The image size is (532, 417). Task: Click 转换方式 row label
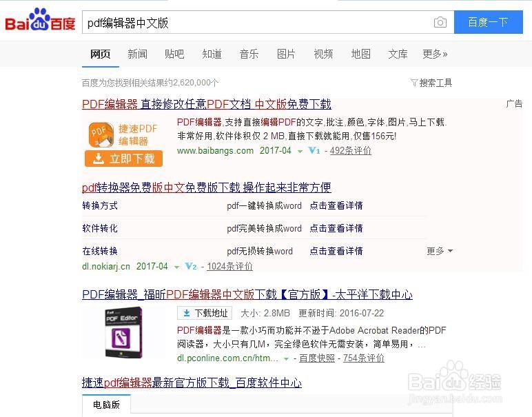100,205
